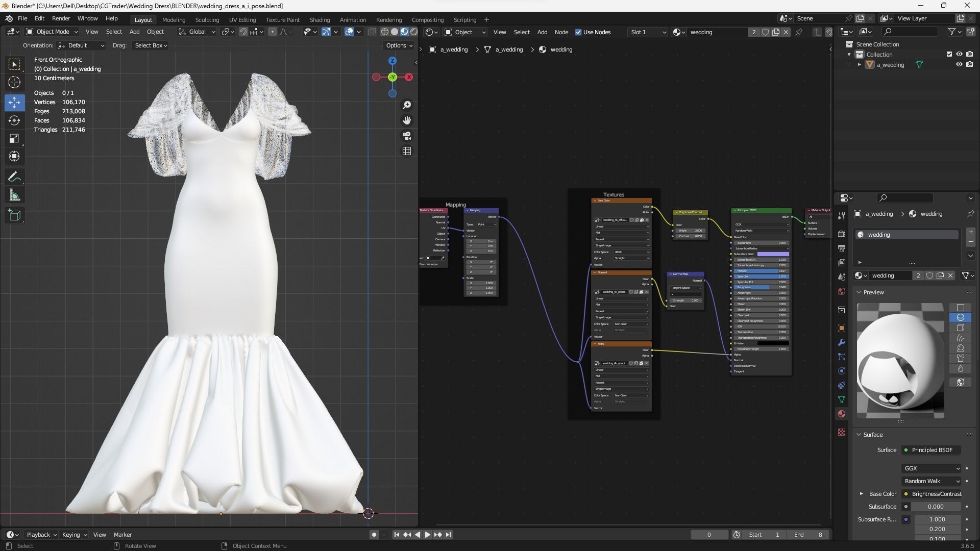
Task: Open Orientation Default dropdown
Action: pyautogui.click(x=82, y=45)
